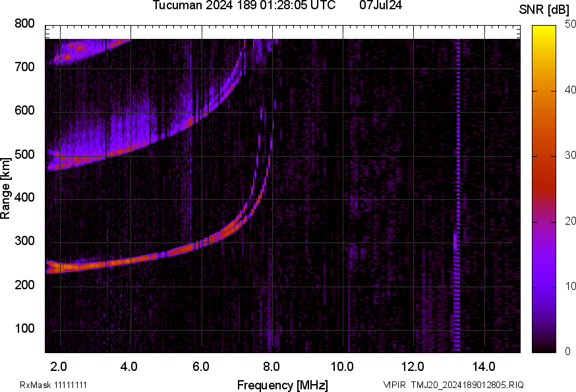Click the "VIPIR" footer label
The height and width of the screenshot is (392, 576).
395,385
